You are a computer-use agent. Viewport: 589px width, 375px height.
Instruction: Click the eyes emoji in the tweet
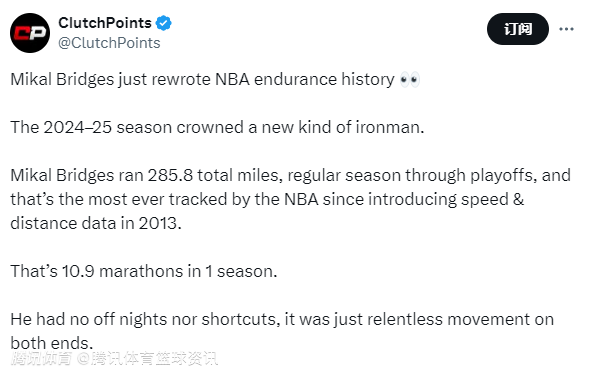[x=409, y=80]
